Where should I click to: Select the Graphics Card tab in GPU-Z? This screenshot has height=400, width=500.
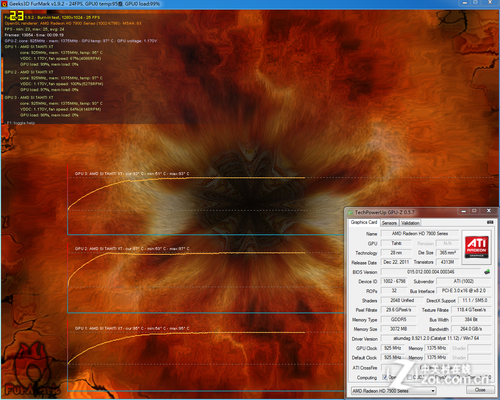coord(363,222)
